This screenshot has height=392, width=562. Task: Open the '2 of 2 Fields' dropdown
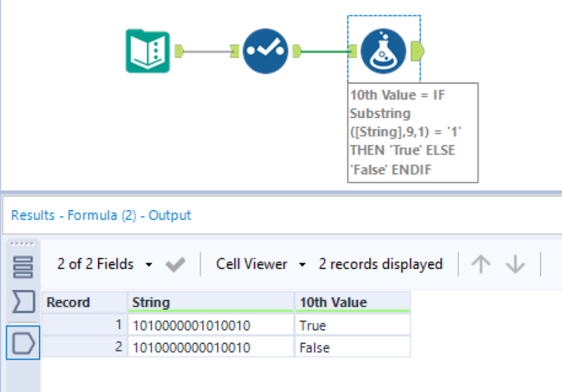point(105,264)
